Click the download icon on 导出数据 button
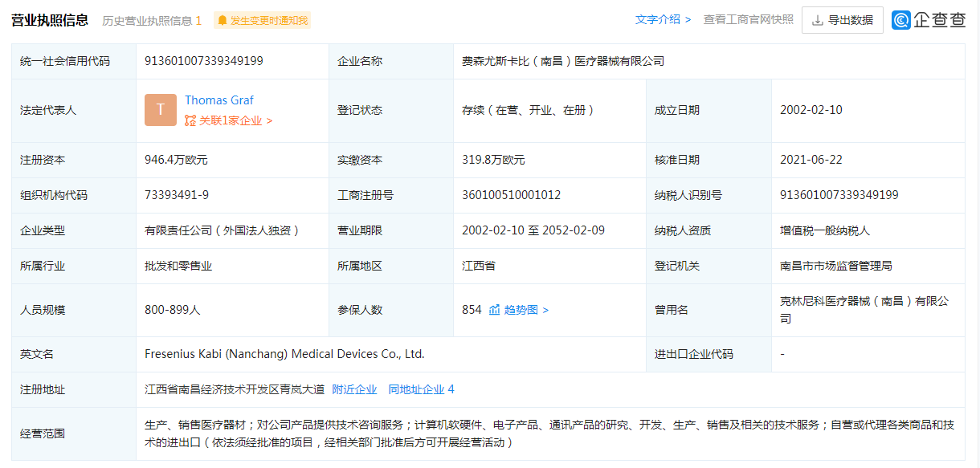980x468 pixels. [818, 19]
